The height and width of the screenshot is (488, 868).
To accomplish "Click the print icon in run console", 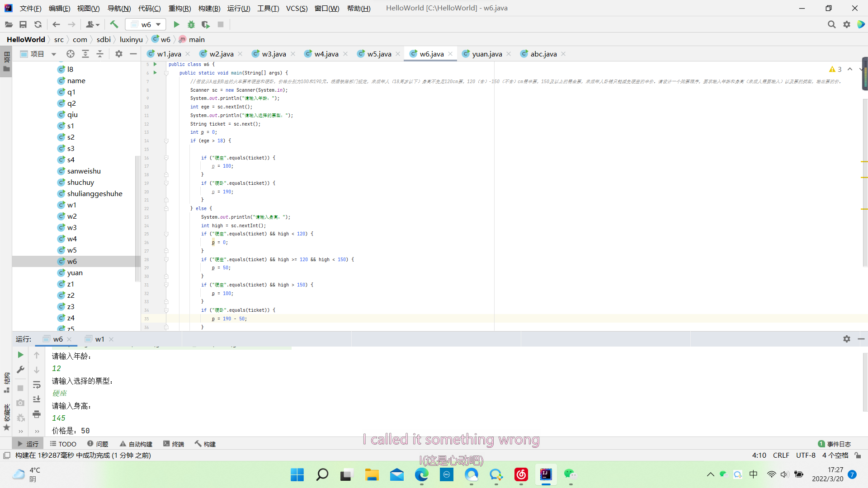I will click(x=37, y=414).
